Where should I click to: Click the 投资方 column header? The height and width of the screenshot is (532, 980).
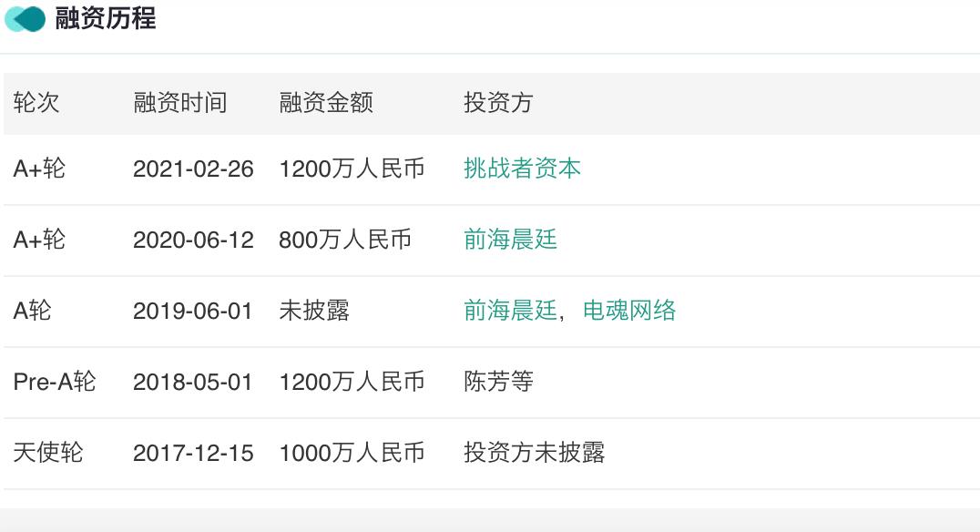pyautogui.click(x=498, y=103)
